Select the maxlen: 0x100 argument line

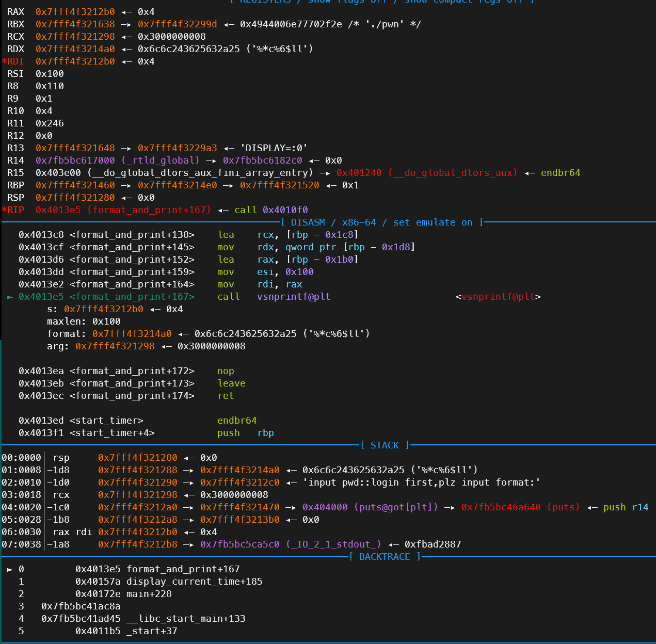(84, 321)
